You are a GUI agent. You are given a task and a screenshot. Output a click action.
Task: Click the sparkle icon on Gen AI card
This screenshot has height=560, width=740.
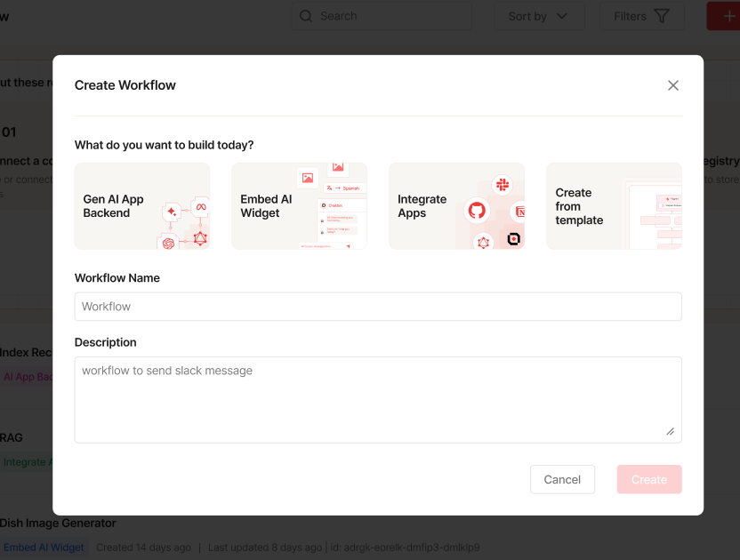(x=172, y=212)
